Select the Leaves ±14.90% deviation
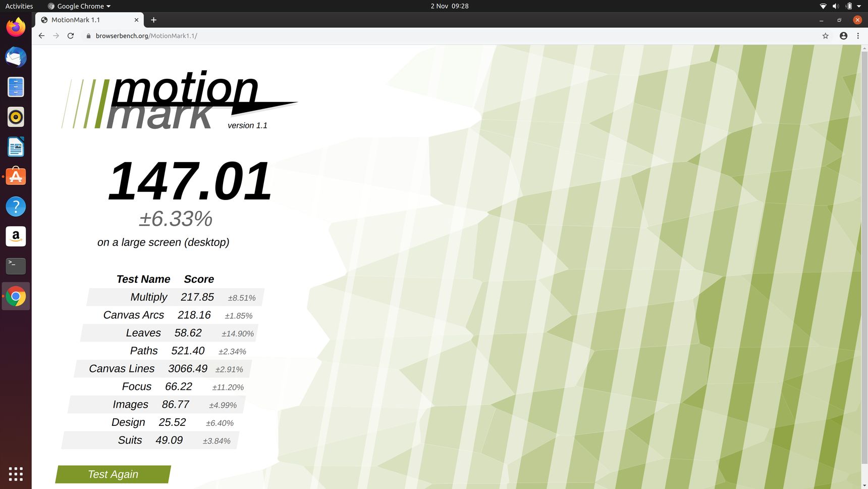Image resolution: width=868 pixels, height=489 pixels. point(238,334)
